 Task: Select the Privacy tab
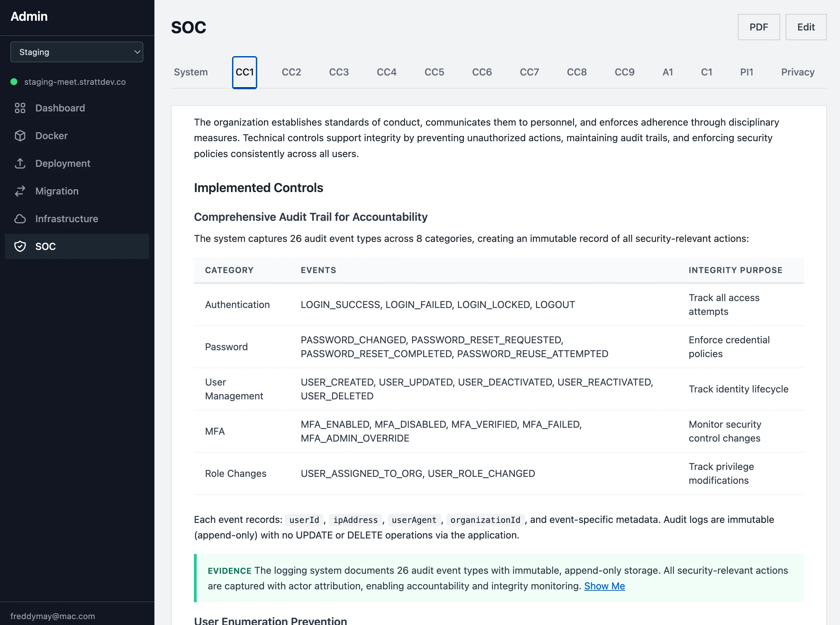coord(798,72)
